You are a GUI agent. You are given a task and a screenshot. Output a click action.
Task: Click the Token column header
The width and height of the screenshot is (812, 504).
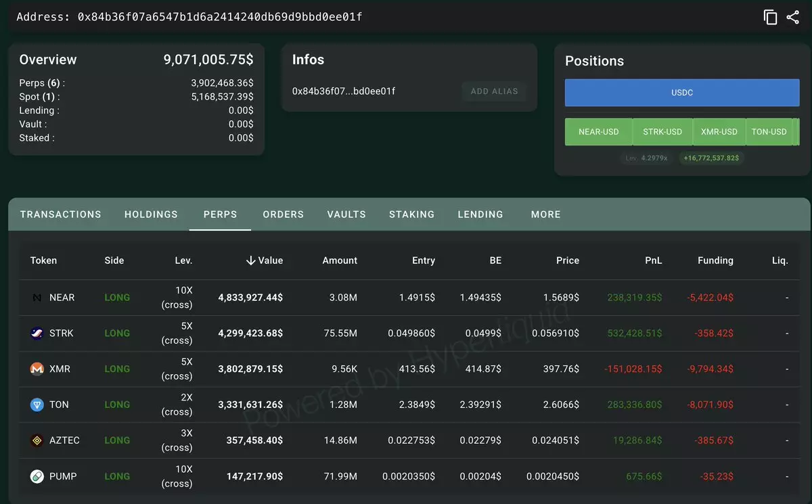[x=43, y=260]
